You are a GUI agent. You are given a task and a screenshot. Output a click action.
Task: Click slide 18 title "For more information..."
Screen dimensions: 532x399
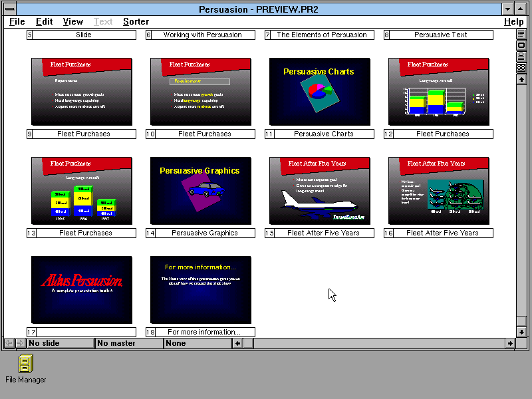click(205, 332)
